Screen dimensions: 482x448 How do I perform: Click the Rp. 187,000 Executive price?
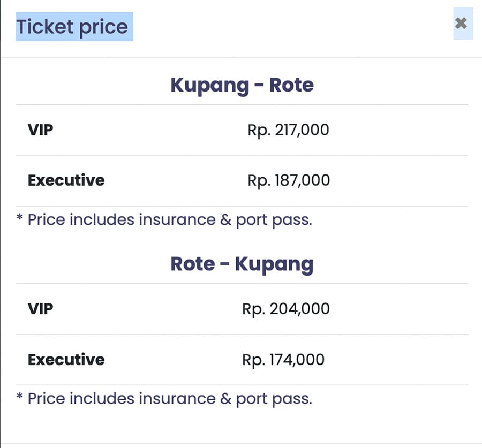pos(289,180)
